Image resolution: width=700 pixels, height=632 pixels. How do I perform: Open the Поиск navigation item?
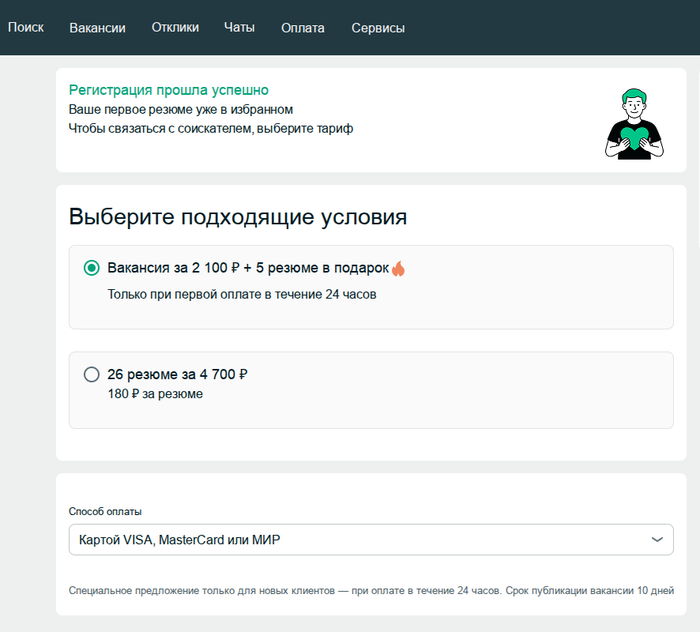pos(26,28)
